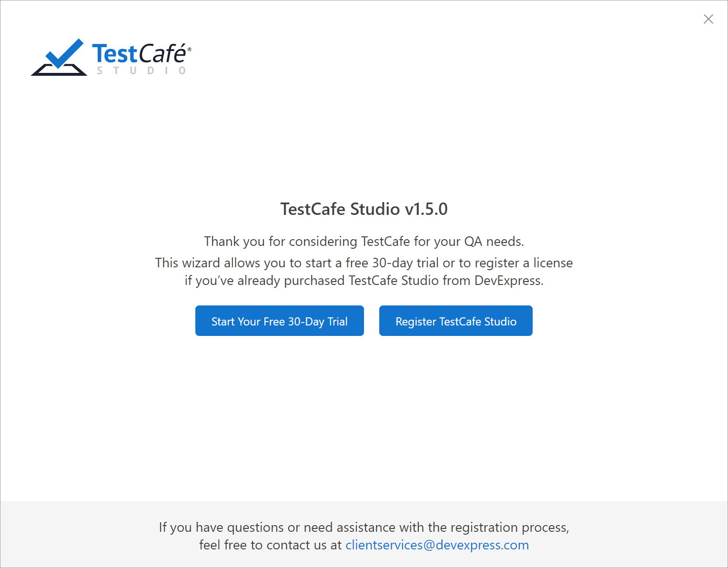The image size is (728, 568).
Task: Click the v1.5.0 version number in the heading
Action: pos(426,209)
